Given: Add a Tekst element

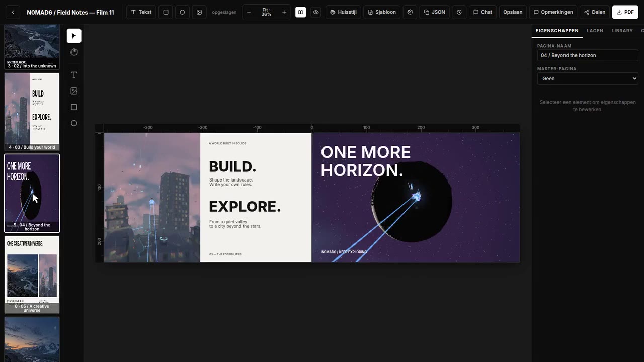Looking at the screenshot, I should tap(141, 12).
